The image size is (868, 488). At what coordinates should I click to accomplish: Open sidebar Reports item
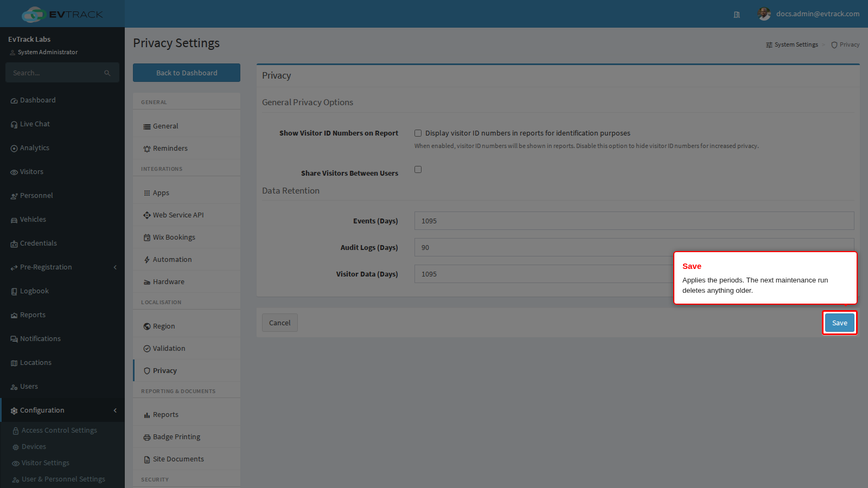coord(62,315)
